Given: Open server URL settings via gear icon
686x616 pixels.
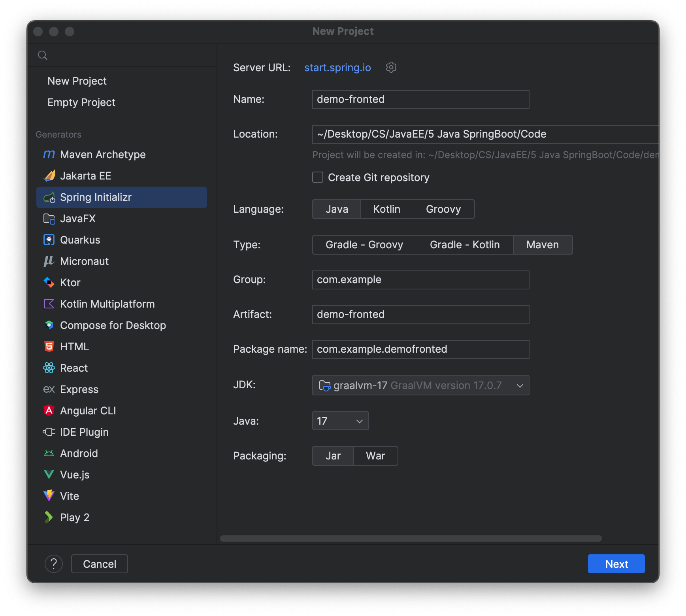Looking at the screenshot, I should [x=391, y=67].
